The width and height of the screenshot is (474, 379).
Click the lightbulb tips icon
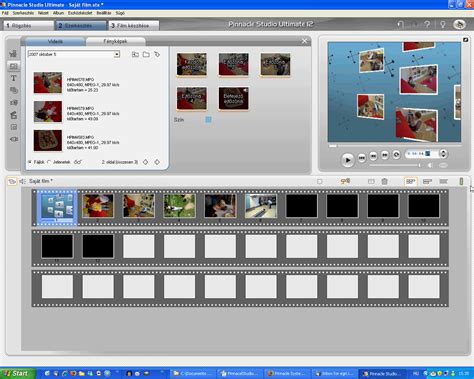click(x=443, y=24)
